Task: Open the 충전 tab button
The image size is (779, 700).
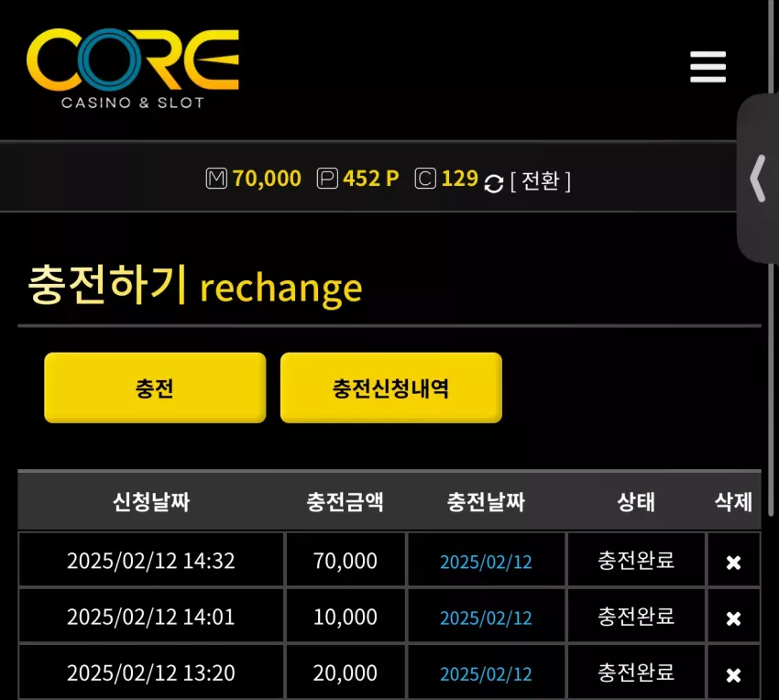Action: (x=155, y=388)
